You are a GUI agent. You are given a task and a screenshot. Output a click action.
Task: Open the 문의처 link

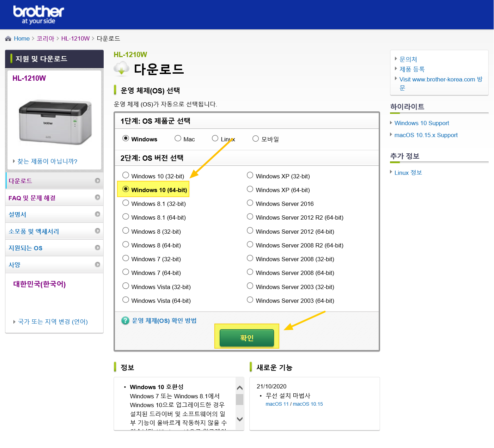(x=408, y=59)
